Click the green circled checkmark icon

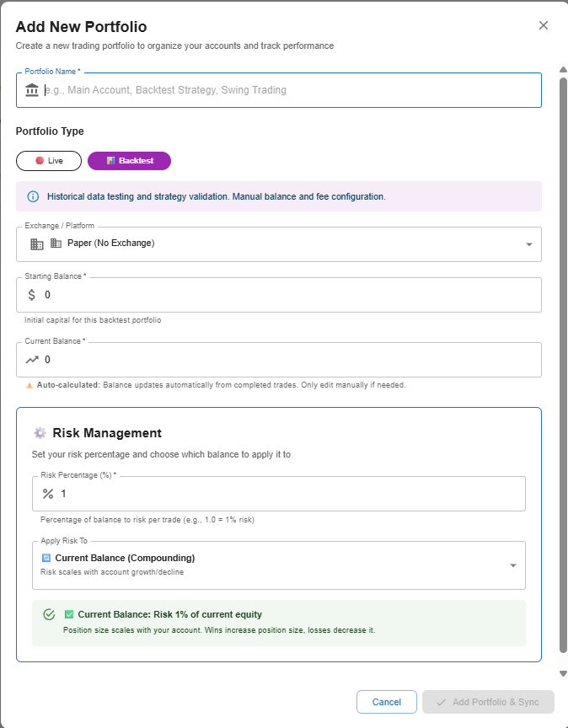click(x=49, y=614)
